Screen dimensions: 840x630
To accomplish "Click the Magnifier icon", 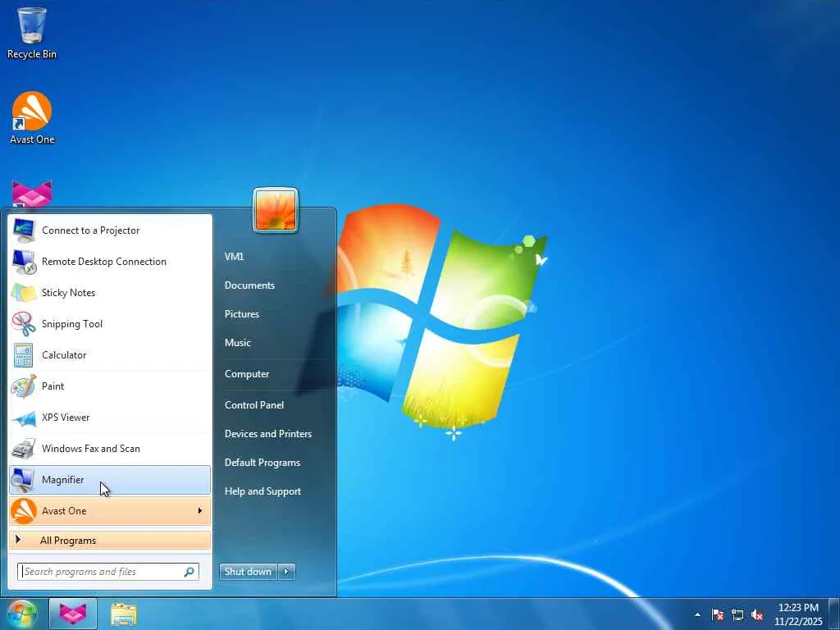I will (x=24, y=479).
